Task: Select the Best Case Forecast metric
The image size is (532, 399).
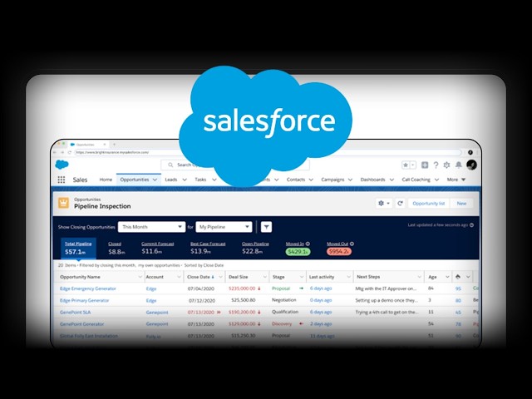Action: (x=208, y=248)
